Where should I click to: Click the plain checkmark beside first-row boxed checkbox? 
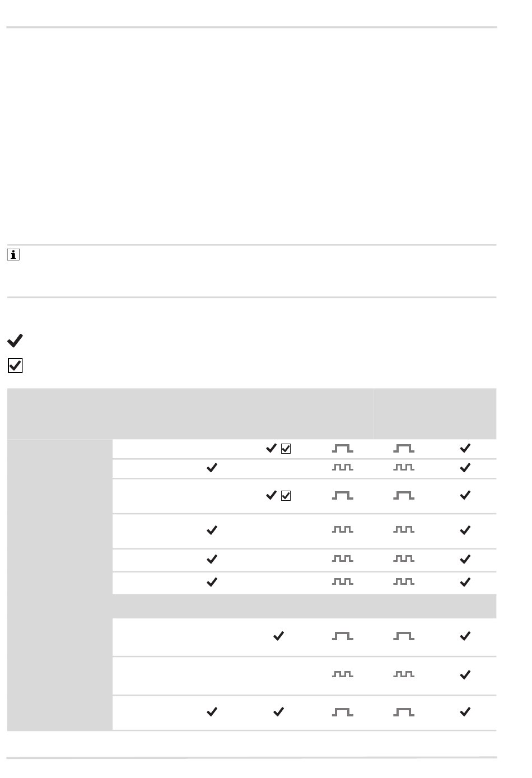(271, 448)
